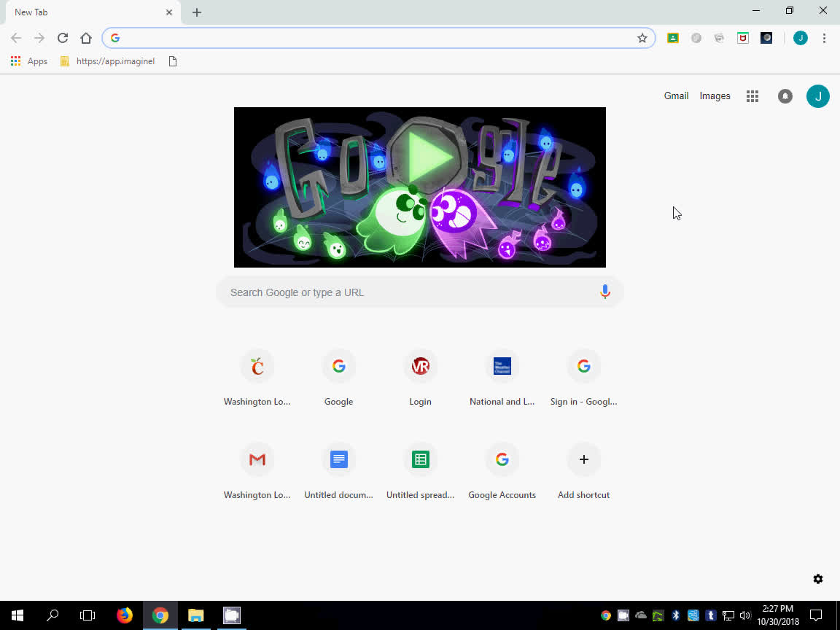The width and height of the screenshot is (840, 630).
Task: Open Task View on the taskbar
Action: pyautogui.click(x=87, y=615)
